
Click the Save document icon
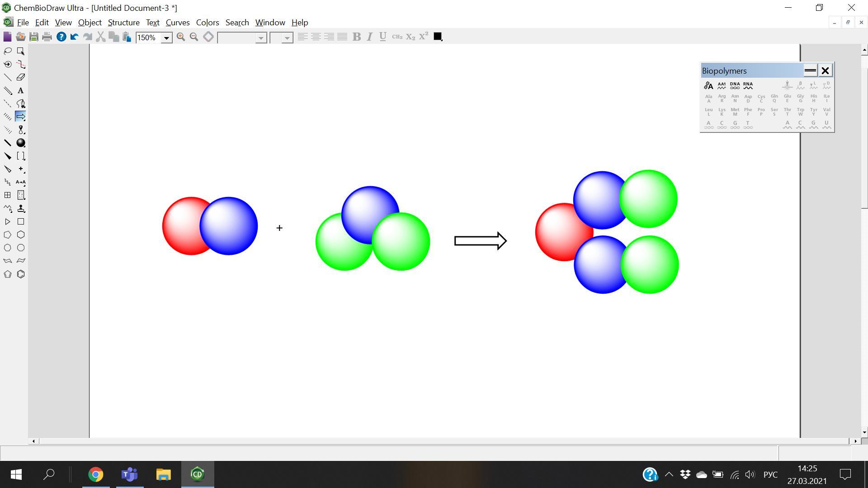(x=34, y=37)
